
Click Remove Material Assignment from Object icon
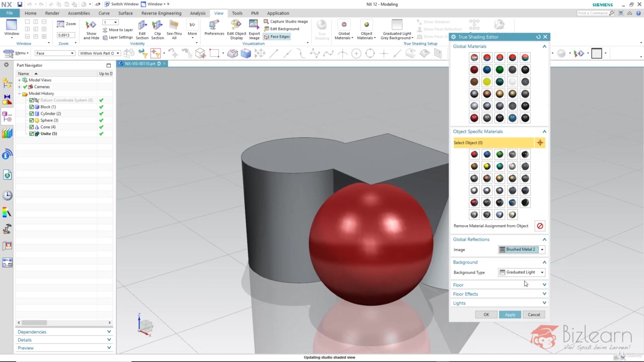pos(540,226)
